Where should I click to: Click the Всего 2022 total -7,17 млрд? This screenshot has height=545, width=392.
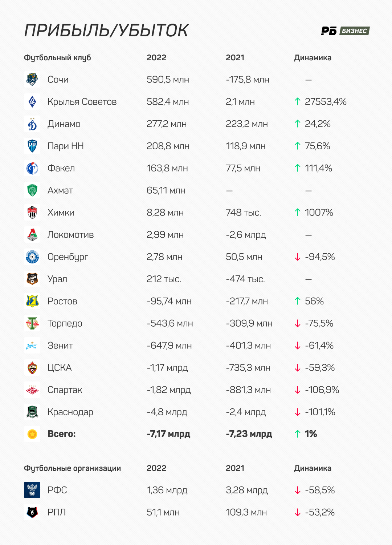coord(168,434)
